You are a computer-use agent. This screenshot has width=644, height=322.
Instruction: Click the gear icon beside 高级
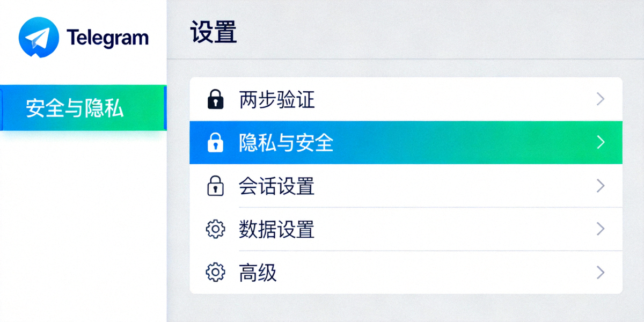(x=215, y=273)
